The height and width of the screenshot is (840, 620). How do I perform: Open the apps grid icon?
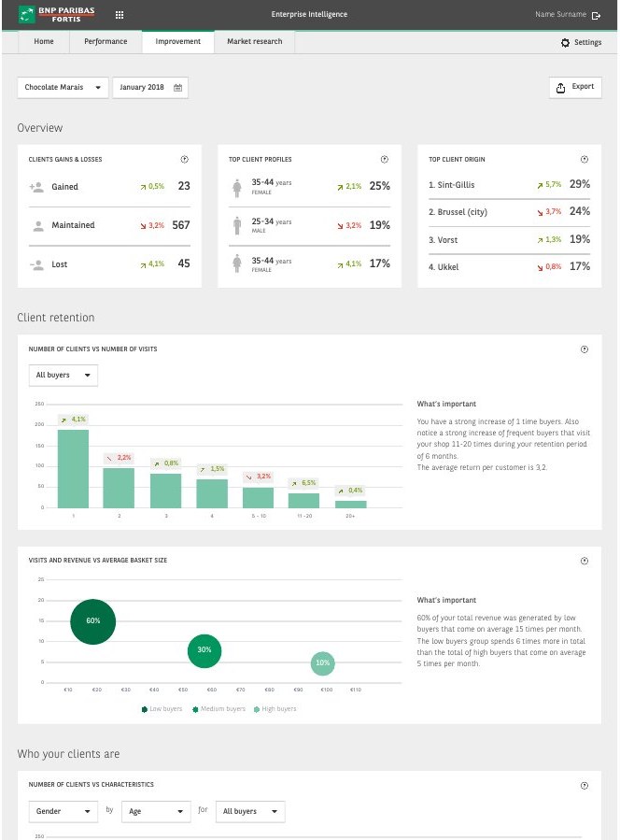(120, 15)
